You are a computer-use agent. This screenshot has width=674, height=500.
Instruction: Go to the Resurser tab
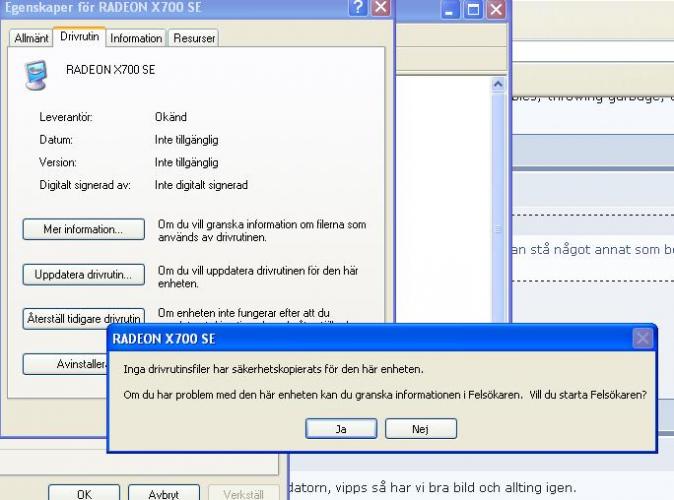tap(193, 38)
